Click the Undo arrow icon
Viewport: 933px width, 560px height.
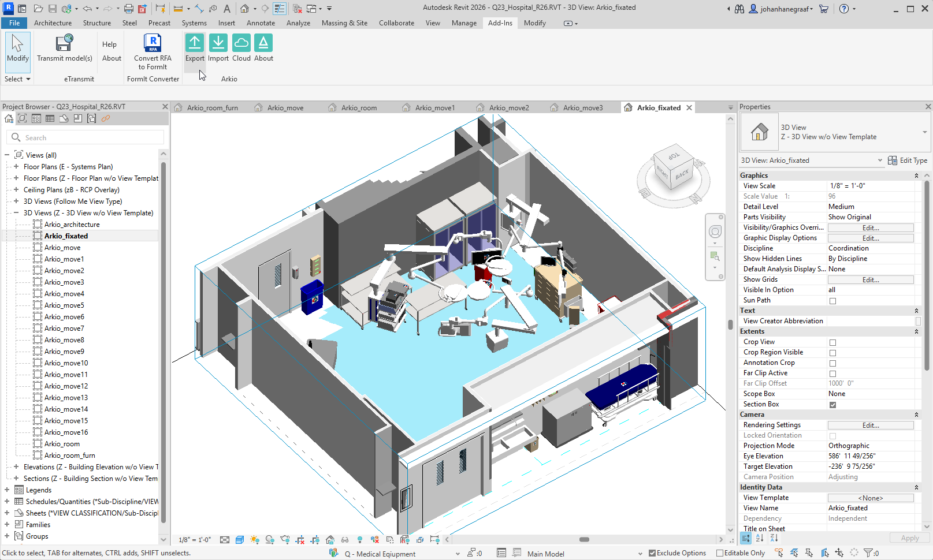click(87, 9)
